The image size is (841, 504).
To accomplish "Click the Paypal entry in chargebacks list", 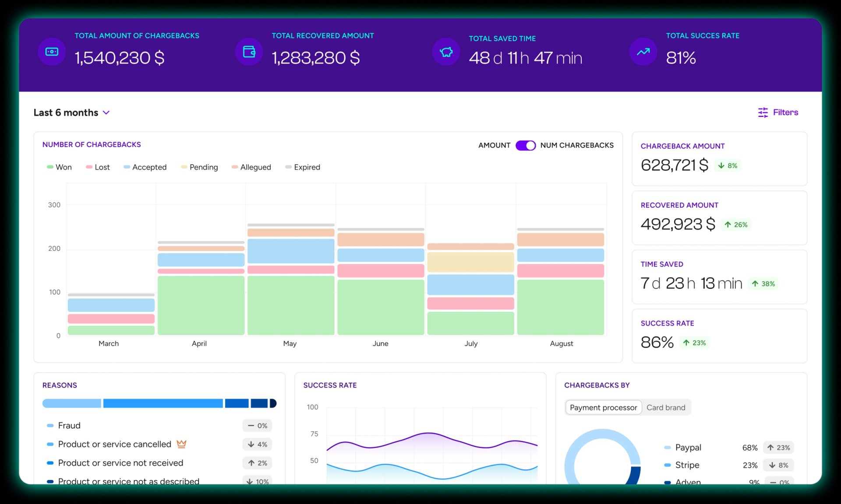I will tap(688, 448).
